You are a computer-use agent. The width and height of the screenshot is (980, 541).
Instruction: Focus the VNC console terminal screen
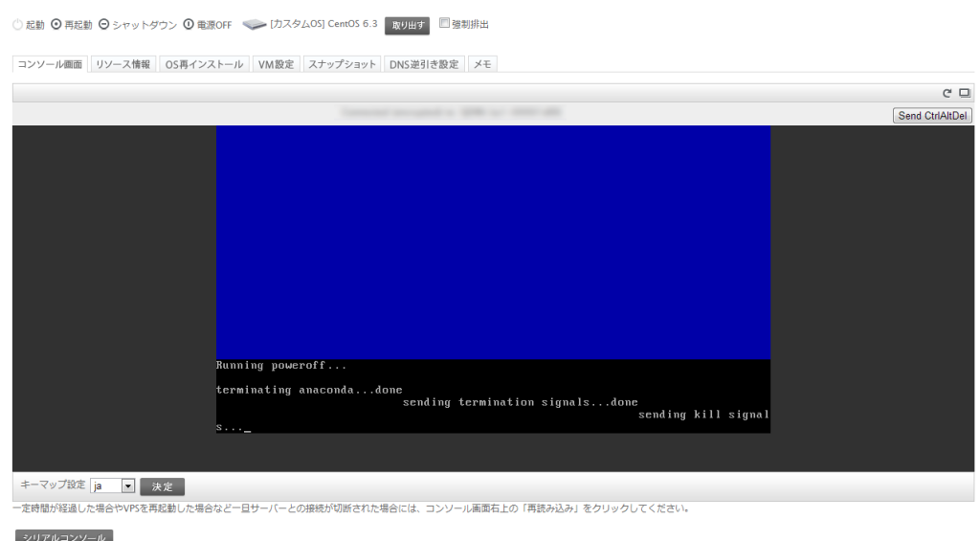tap(493, 279)
